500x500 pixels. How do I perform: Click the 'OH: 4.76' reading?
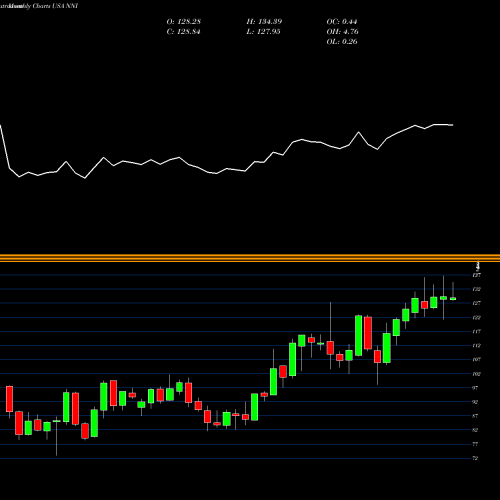[x=342, y=32]
